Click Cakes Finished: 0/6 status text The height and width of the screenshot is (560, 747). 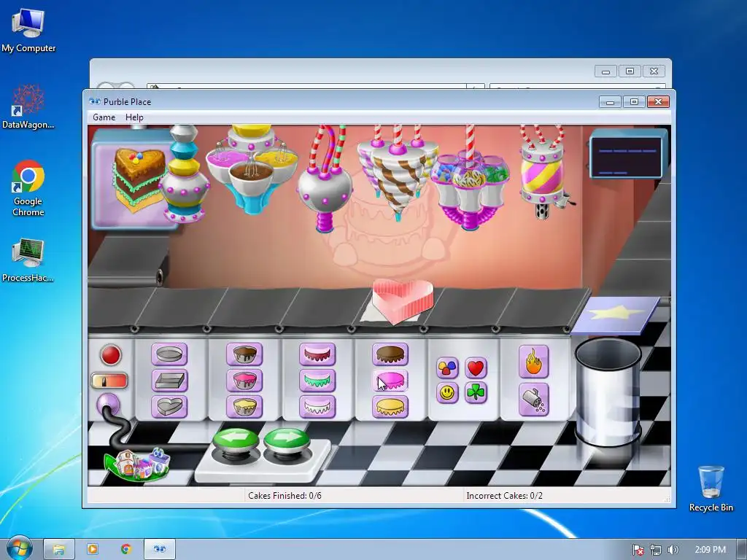pos(285,496)
